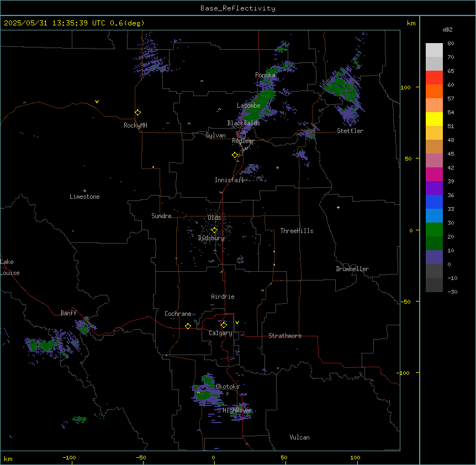This screenshot has height=465, width=476.
Task: Click the Blackfalds town label
Action: point(244,123)
